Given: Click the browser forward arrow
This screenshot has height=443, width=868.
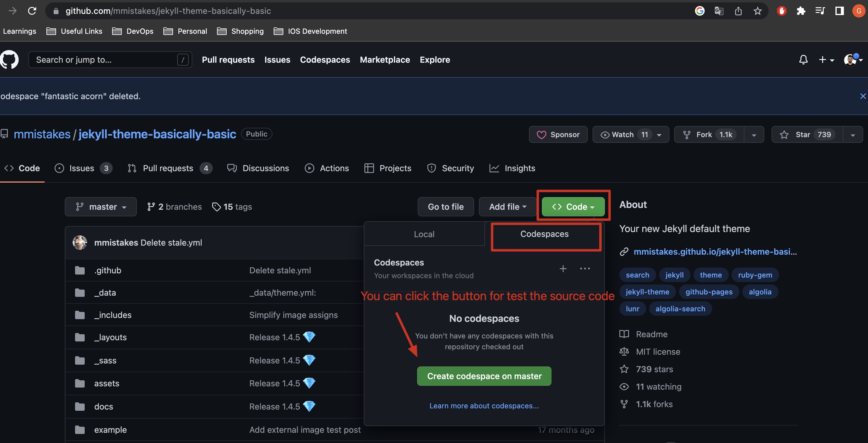Looking at the screenshot, I should [12, 11].
